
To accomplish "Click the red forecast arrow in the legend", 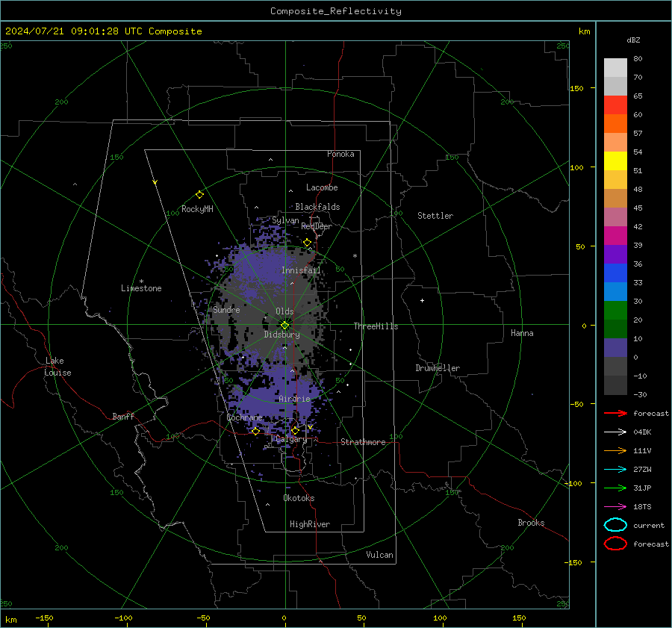I will tap(615, 413).
